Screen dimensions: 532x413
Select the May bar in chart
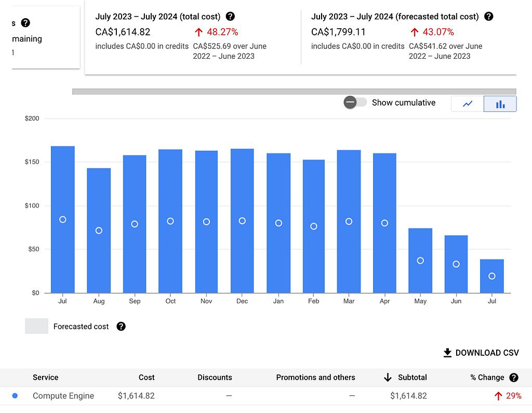pos(420,261)
